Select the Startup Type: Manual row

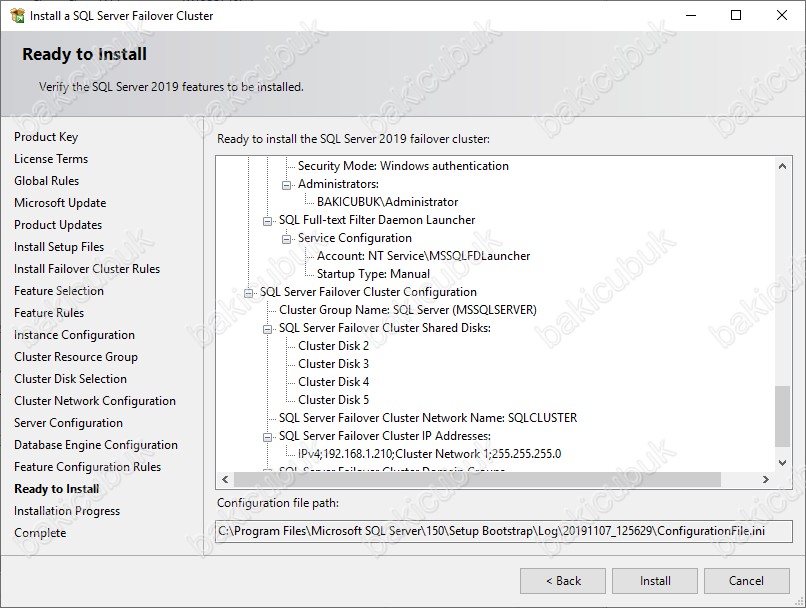tap(374, 274)
